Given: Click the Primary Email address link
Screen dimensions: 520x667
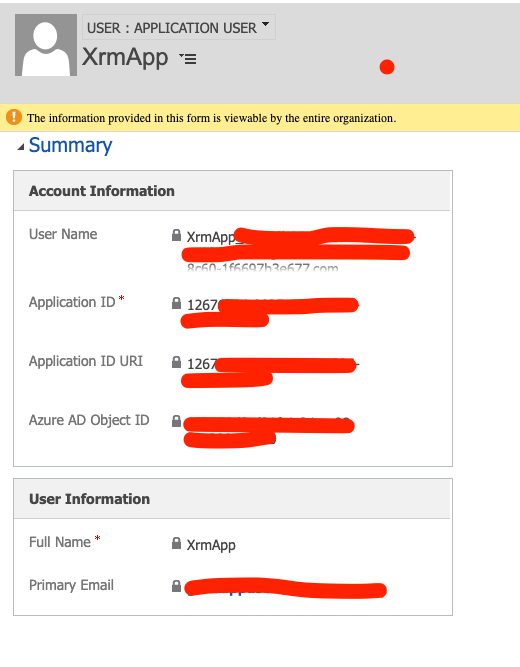Looking at the screenshot, I should click(286, 588).
